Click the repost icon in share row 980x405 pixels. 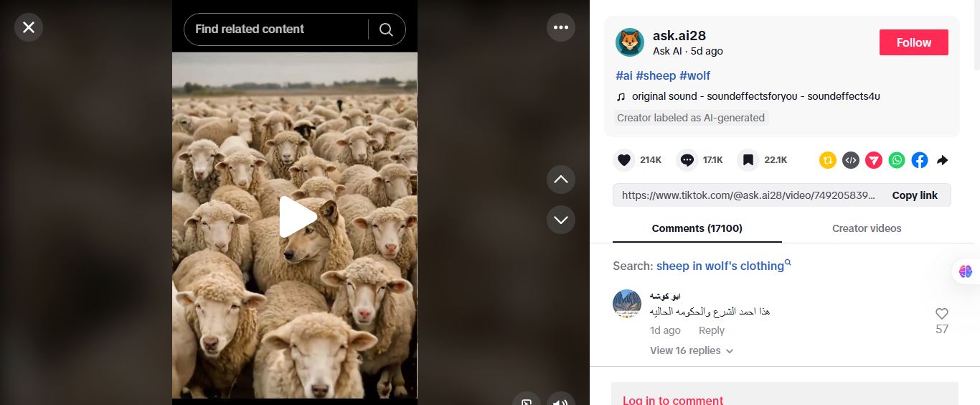828,160
